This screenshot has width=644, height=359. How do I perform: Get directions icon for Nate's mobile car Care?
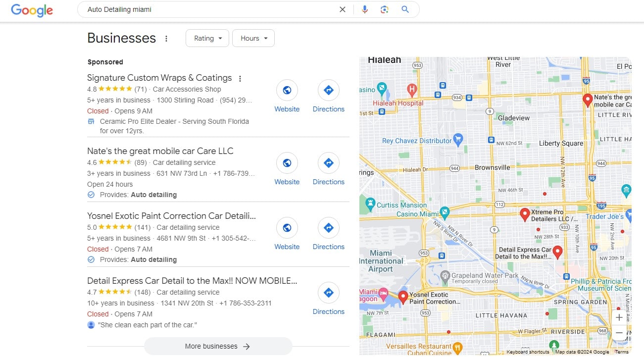[x=329, y=163]
